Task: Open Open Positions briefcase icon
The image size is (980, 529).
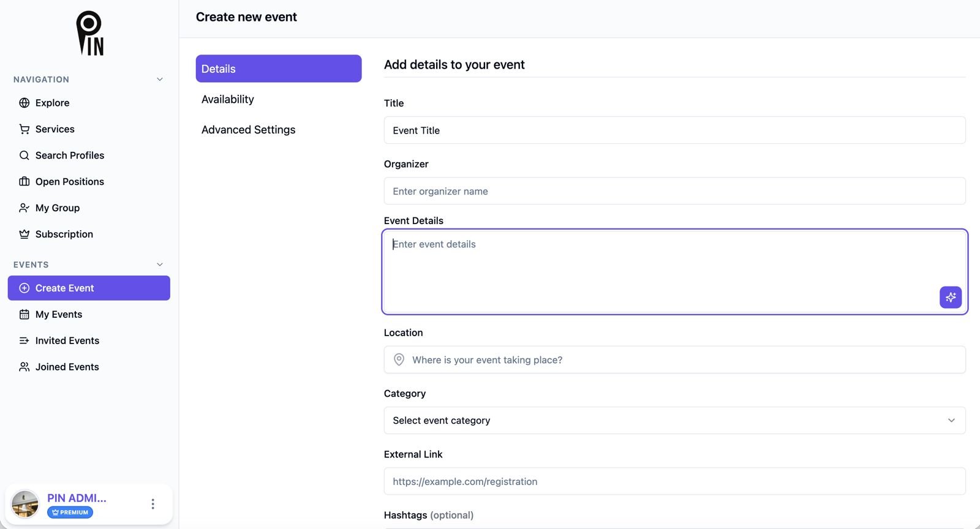Action: tap(24, 182)
